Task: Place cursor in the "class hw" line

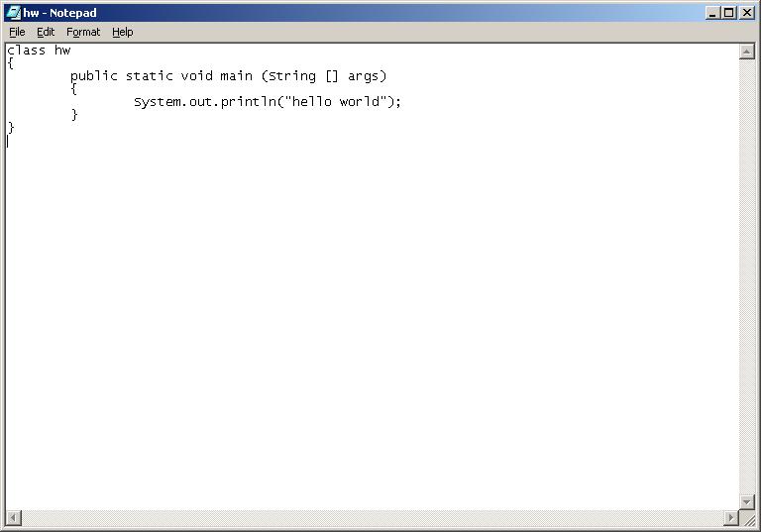Action: (39, 51)
